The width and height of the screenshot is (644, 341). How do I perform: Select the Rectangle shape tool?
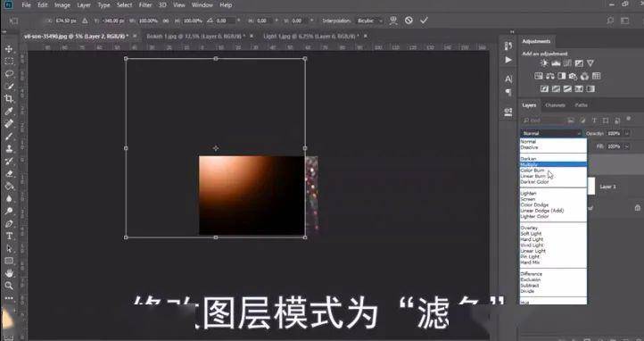9,261
